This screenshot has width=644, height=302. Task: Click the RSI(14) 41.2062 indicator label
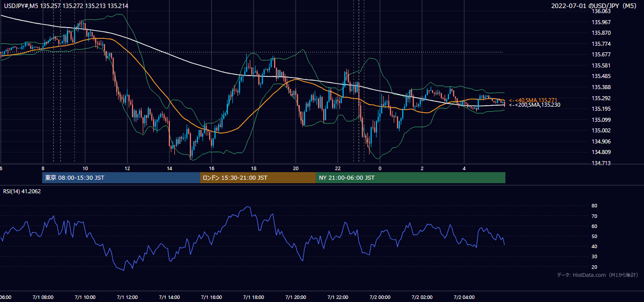[22, 191]
